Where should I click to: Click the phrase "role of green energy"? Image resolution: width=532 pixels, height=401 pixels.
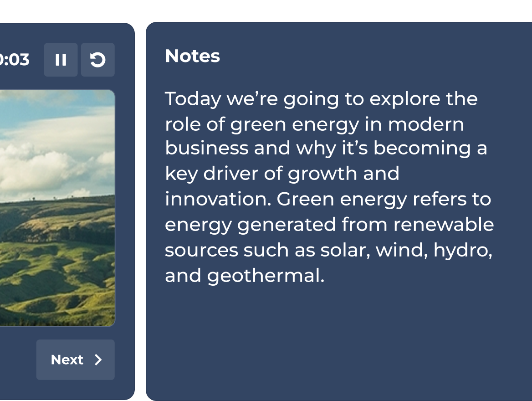point(262,124)
